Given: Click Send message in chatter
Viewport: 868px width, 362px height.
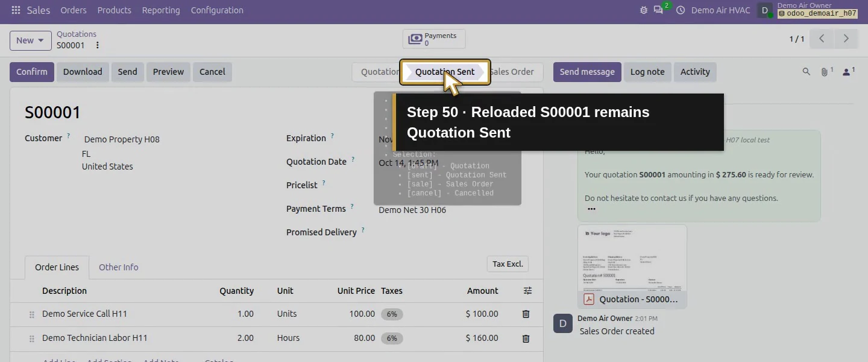Looking at the screenshot, I should [587, 72].
